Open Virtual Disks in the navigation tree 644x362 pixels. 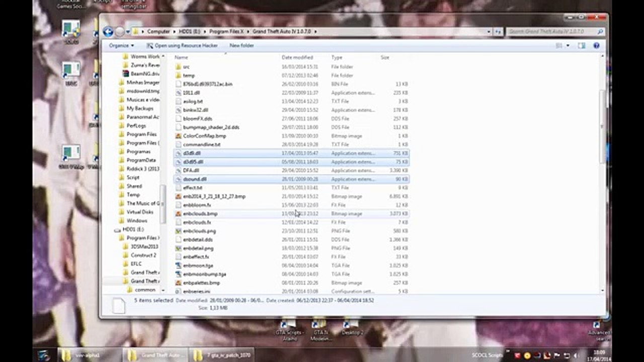[140, 212]
